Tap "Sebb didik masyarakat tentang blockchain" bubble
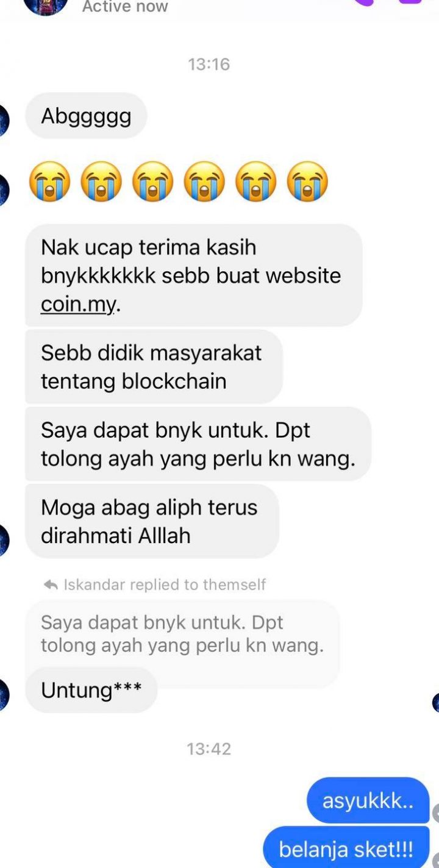 click(x=154, y=367)
